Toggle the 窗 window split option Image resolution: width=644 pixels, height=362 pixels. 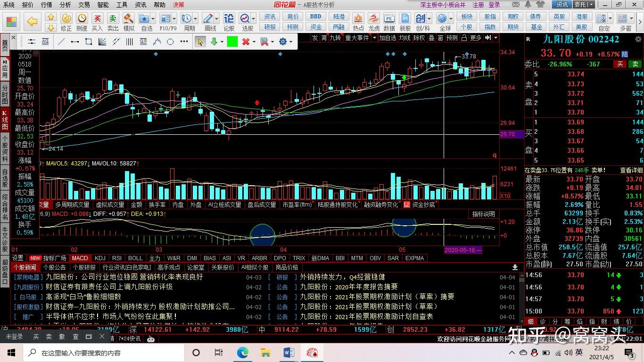pyautogui.click(x=440, y=38)
